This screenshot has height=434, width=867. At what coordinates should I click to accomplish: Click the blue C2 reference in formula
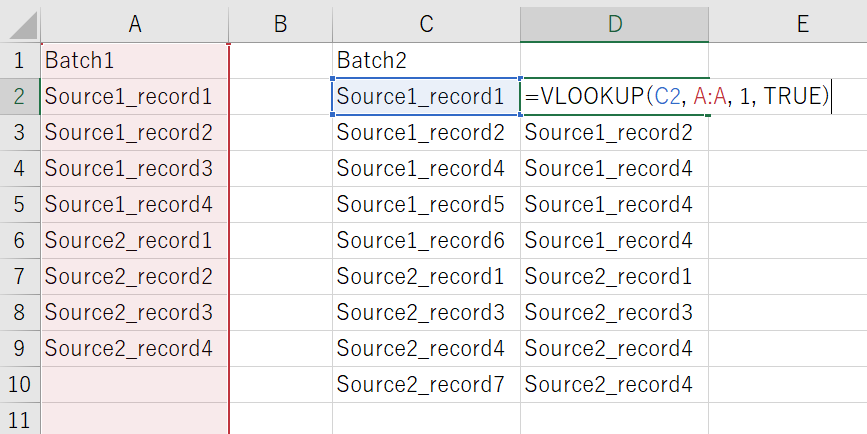coord(669,97)
